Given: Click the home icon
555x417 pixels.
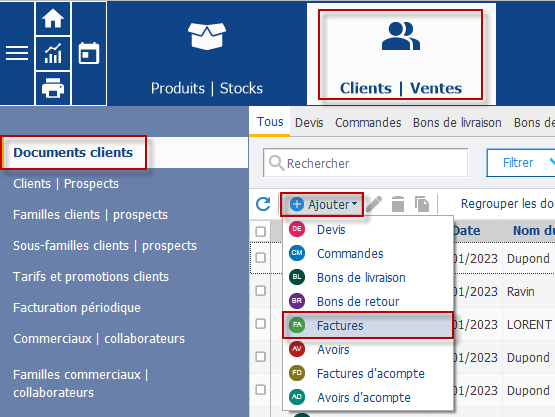Looking at the screenshot, I should click(x=53, y=18).
